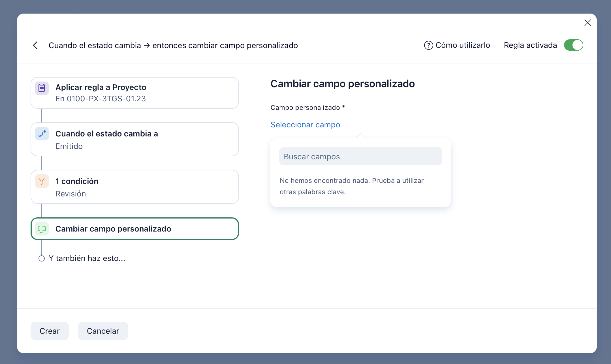Open the 'Cómo utilizarlo' help link
This screenshot has width=611, height=364.
point(463,45)
